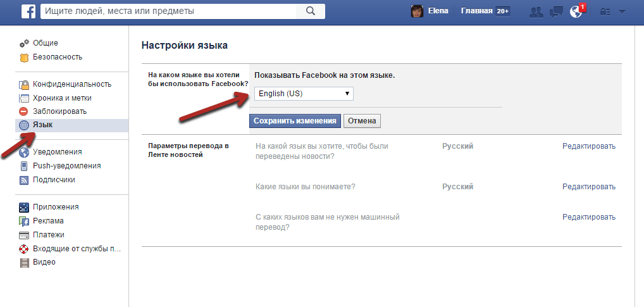
Task: Click the Какие языки вы понимаете question
Action: click(x=305, y=187)
